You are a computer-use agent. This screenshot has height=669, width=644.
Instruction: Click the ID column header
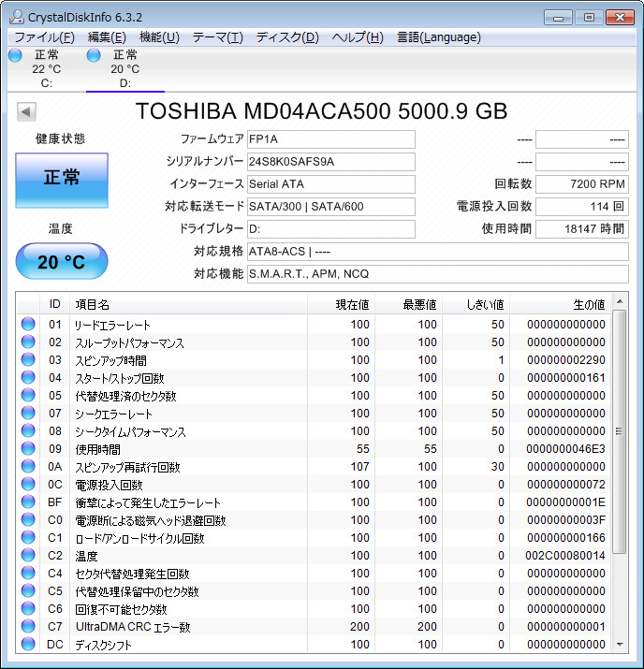pos(54,304)
